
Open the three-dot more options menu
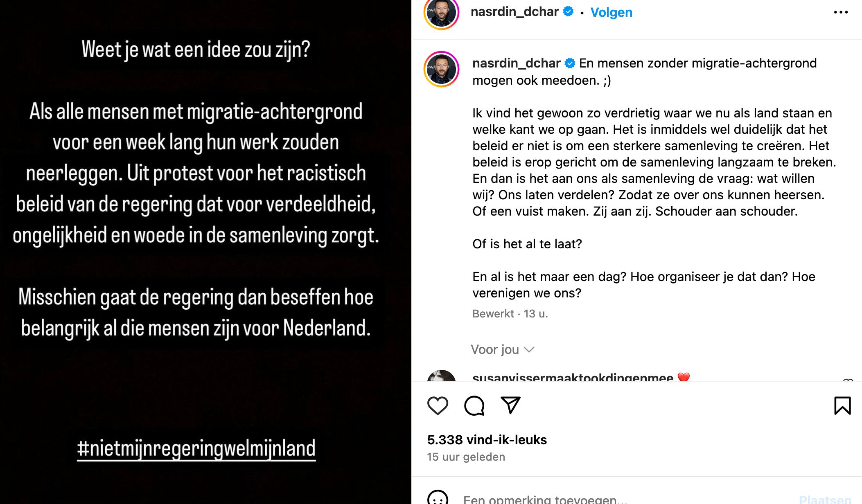click(x=841, y=12)
